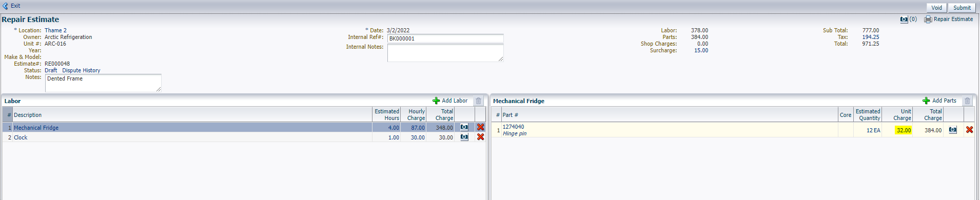The image size is (980, 200).
Task: Click the Surcharge value 15.00
Action: point(701,51)
